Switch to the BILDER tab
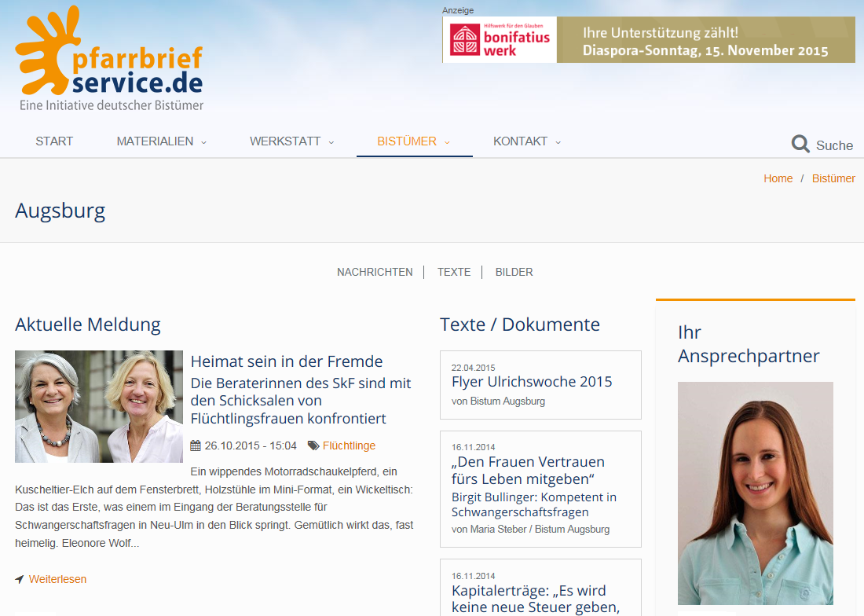Screen dimensions: 864x616 [x=514, y=272]
